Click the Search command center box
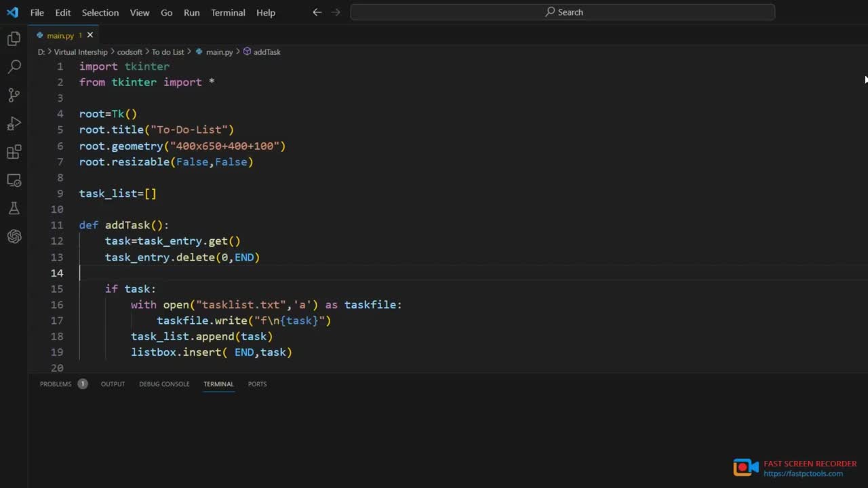This screenshot has height=488, width=868. (x=562, y=12)
